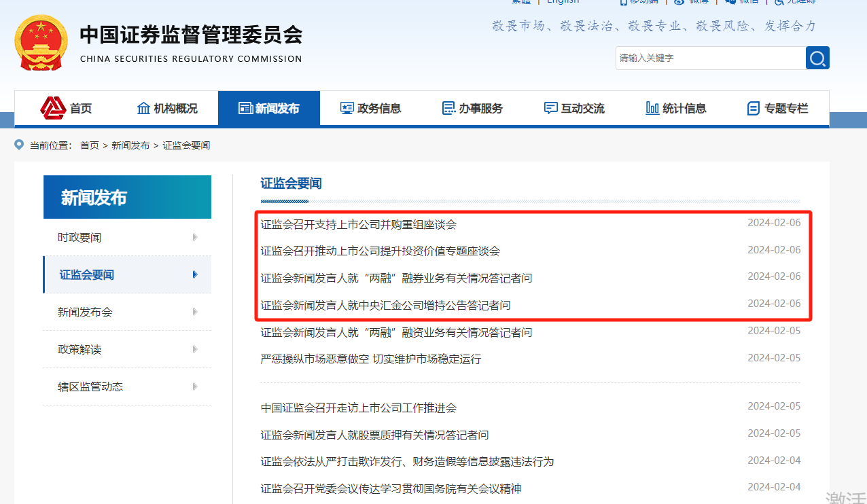Click the monitor icon beside 政务信息
The image size is (867, 504).
click(x=347, y=108)
